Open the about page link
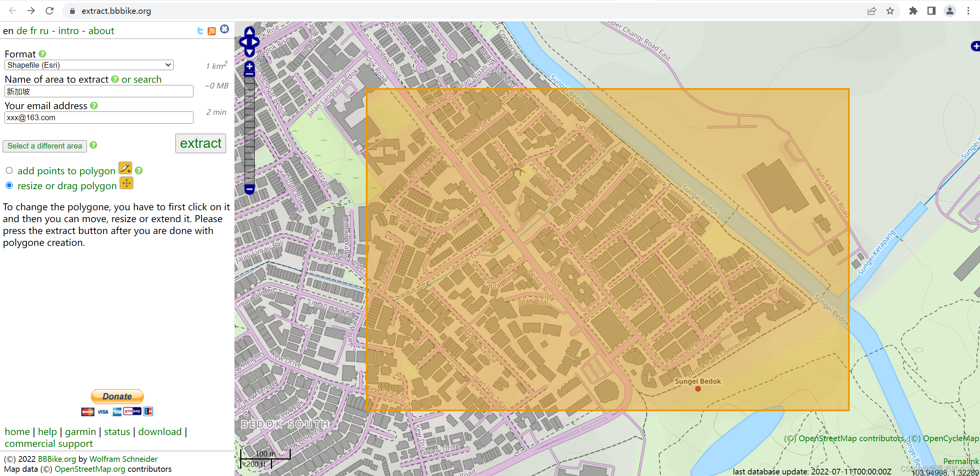 (x=101, y=31)
